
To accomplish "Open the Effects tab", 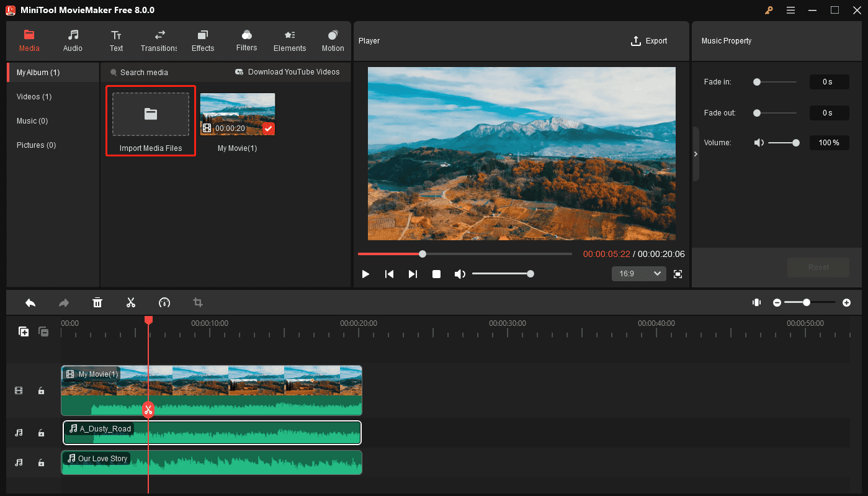I will (203, 41).
